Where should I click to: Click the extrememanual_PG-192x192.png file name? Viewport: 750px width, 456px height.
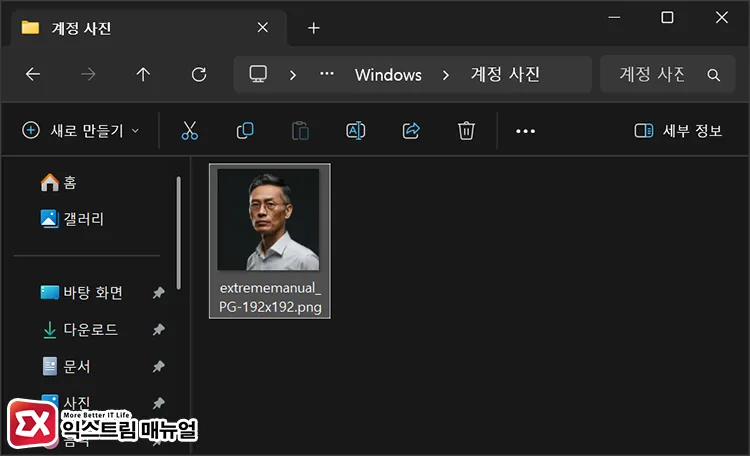pyautogui.click(x=270, y=297)
